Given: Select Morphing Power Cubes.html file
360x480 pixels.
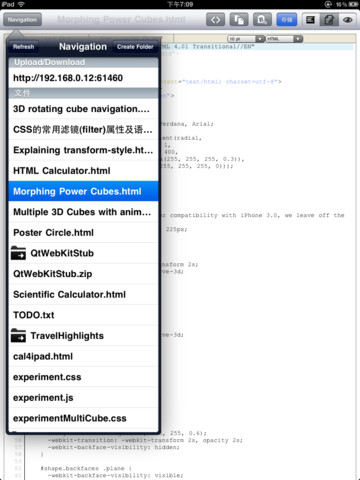Looking at the screenshot, I should click(83, 191).
